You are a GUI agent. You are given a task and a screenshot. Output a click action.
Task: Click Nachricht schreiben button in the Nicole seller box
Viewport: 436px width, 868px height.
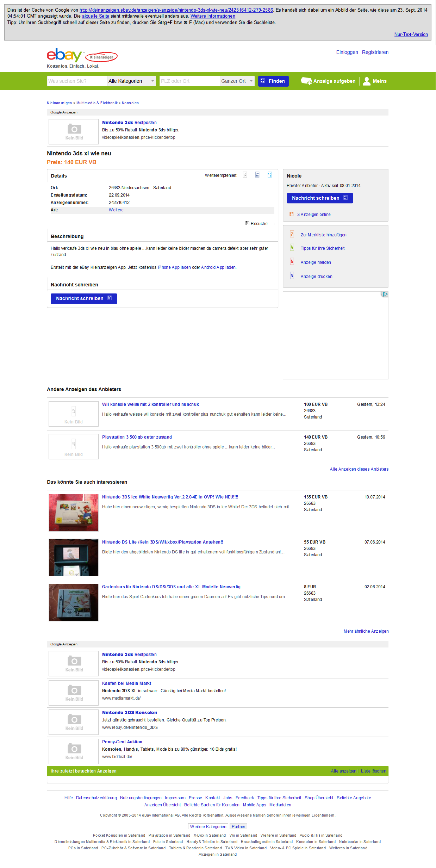320,198
